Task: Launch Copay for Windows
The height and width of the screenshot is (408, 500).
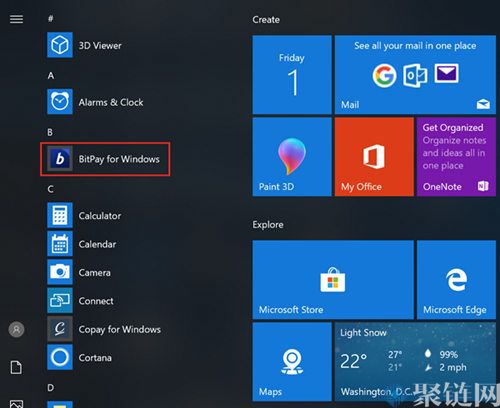Action: (104, 329)
